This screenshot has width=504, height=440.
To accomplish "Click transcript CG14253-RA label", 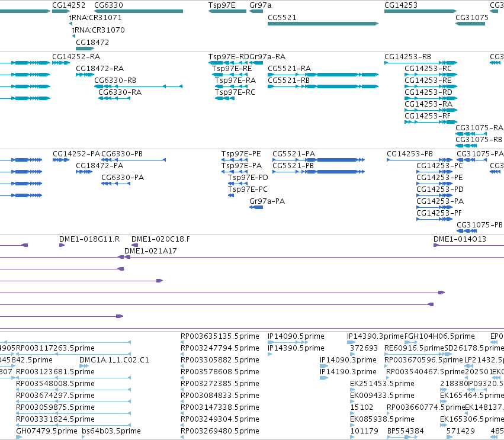I will tap(428, 104).
